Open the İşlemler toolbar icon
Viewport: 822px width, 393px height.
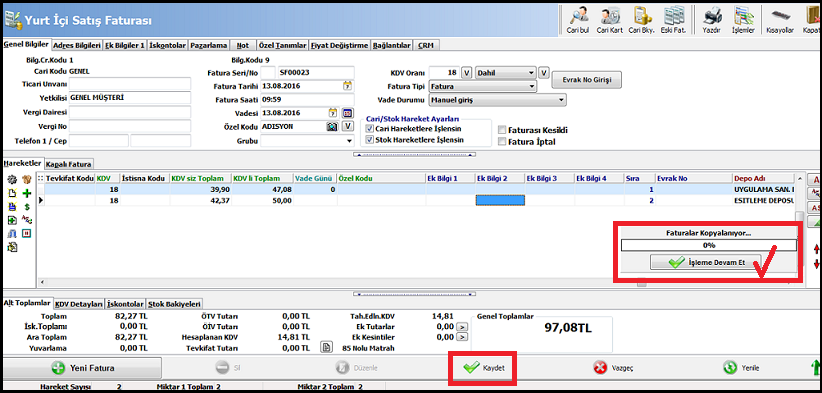(743, 20)
